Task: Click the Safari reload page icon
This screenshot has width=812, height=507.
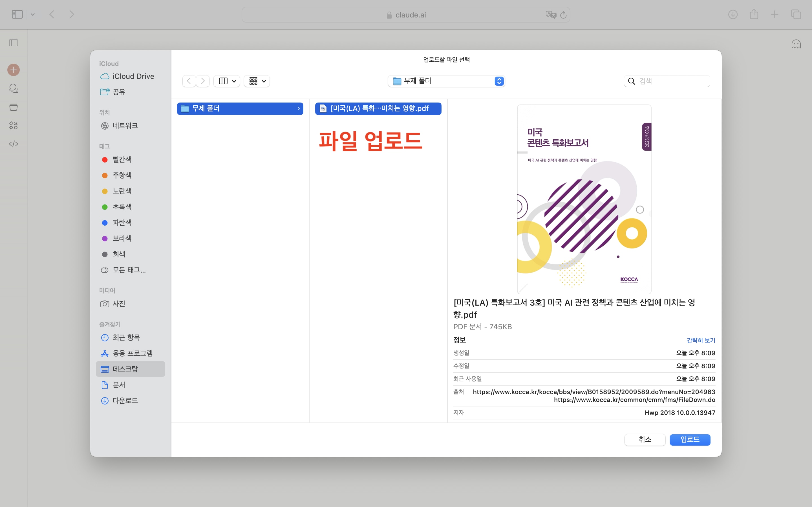Action: point(563,15)
